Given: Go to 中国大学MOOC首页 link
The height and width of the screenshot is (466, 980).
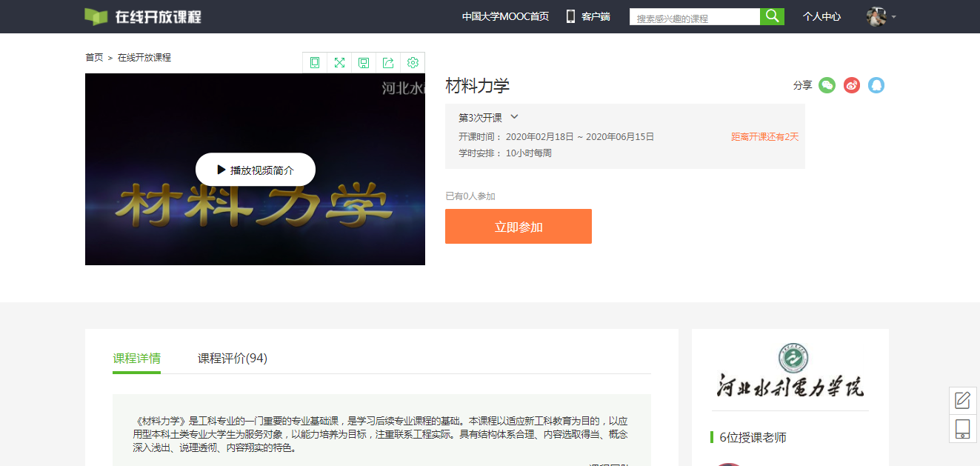Looking at the screenshot, I should click(505, 16).
